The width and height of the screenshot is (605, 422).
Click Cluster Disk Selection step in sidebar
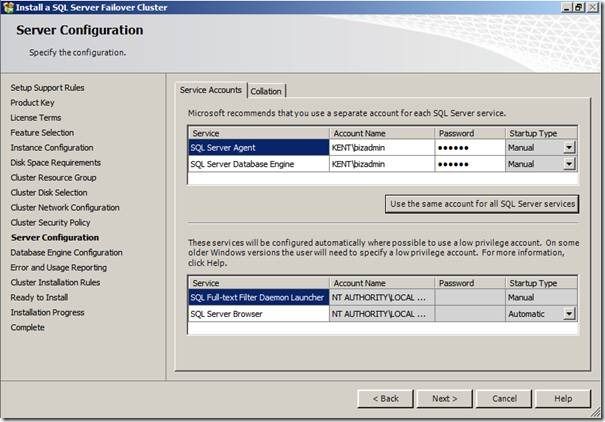tap(49, 192)
